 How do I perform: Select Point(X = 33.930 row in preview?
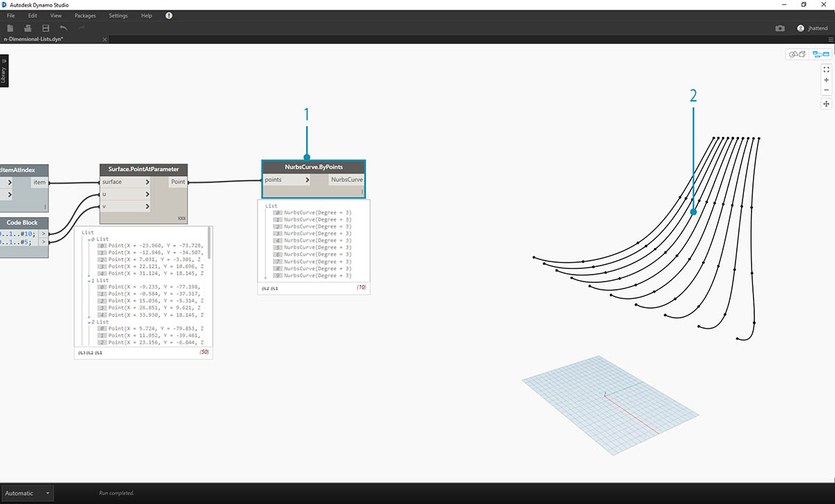151,315
